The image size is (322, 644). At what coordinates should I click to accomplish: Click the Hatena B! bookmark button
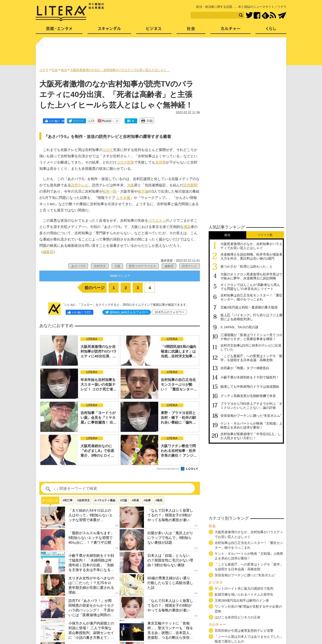point(131,121)
